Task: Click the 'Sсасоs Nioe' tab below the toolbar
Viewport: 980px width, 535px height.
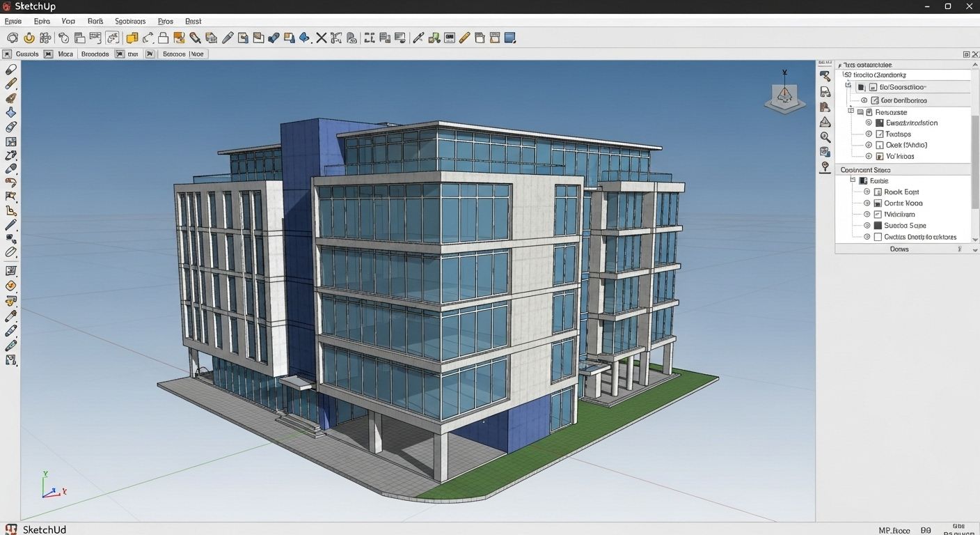Action: (183, 54)
